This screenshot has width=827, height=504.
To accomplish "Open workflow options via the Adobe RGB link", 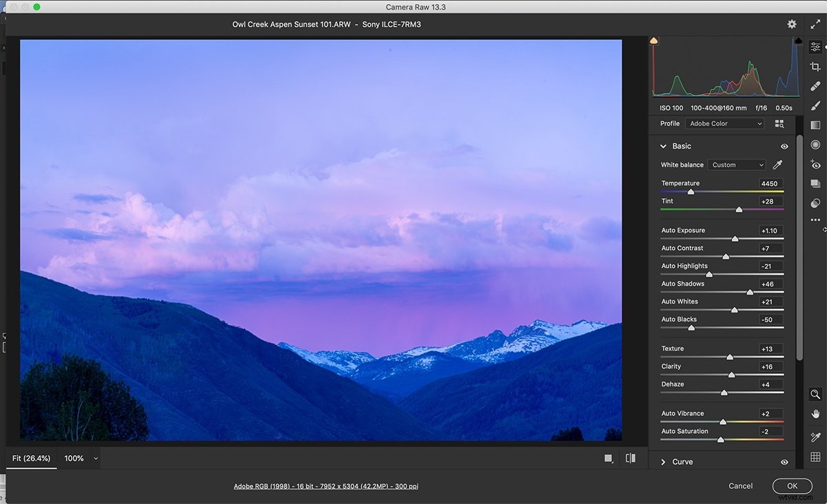I will 326,485.
